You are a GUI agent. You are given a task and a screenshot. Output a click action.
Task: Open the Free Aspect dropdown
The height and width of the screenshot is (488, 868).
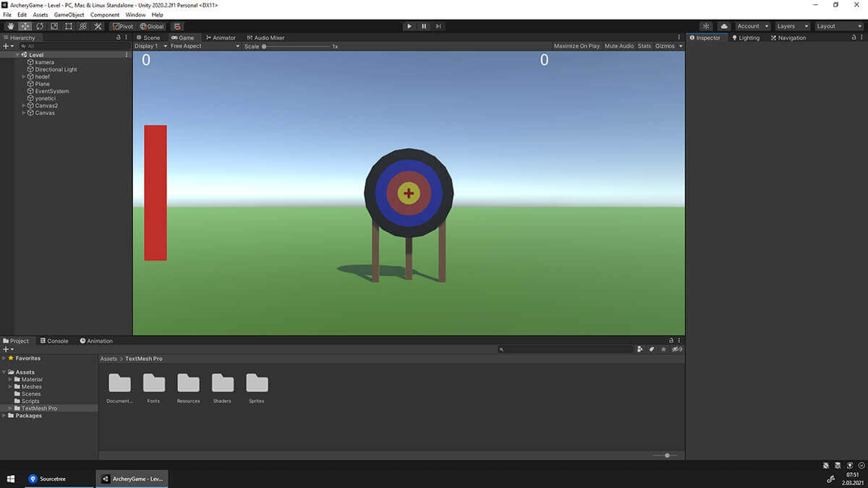[205, 46]
